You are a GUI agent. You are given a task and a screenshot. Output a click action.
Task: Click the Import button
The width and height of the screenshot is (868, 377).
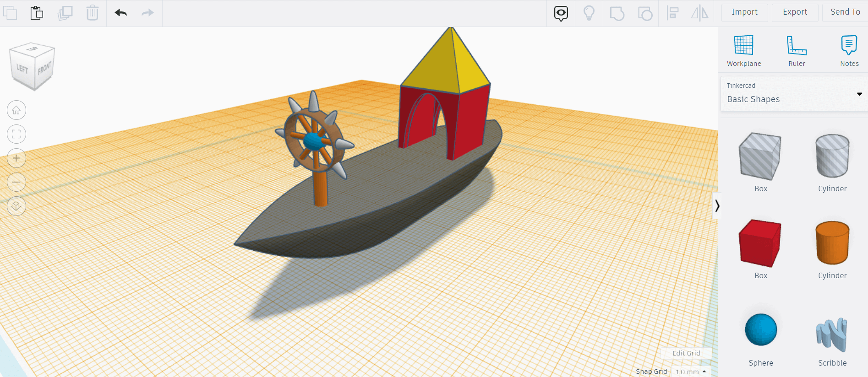tap(744, 12)
